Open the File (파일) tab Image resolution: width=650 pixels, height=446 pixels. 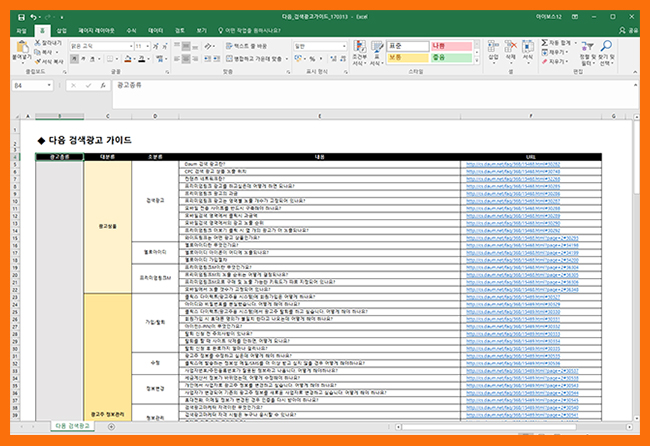pyautogui.click(x=22, y=31)
